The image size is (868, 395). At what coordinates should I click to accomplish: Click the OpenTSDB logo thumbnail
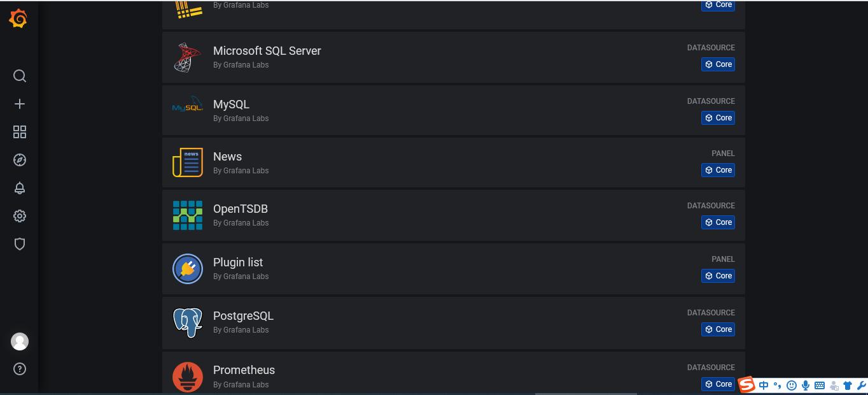[188, 215]
